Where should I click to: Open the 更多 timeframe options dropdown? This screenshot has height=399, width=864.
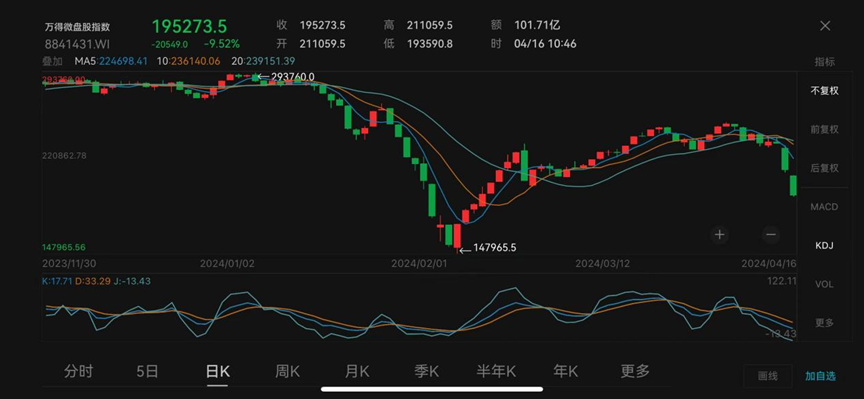click(x=635, y=371)
